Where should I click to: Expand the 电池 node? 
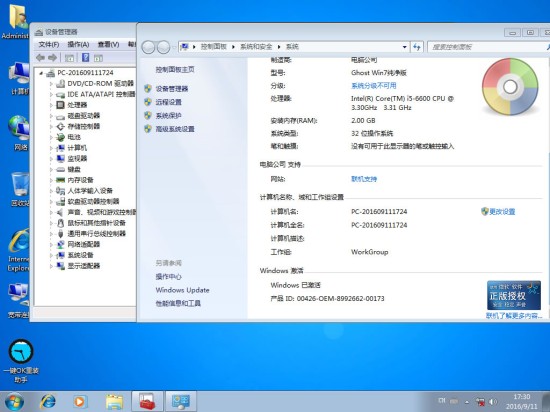[51, 137]
